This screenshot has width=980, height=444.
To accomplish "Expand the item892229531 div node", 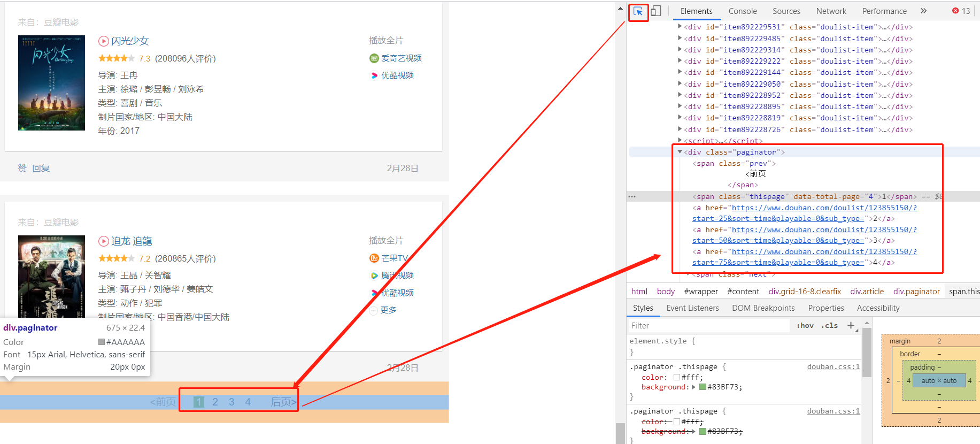I will [680, 26].
